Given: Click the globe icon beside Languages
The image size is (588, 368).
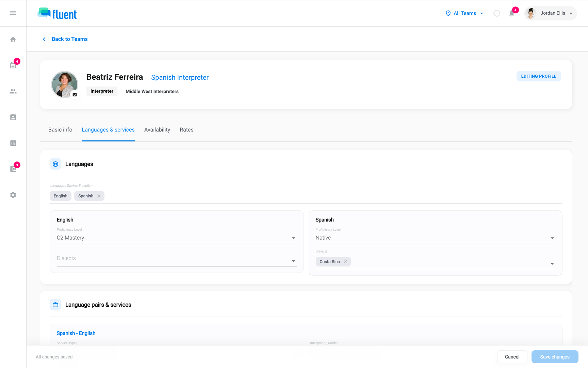Looking at the screenshot, I should 55,164.
